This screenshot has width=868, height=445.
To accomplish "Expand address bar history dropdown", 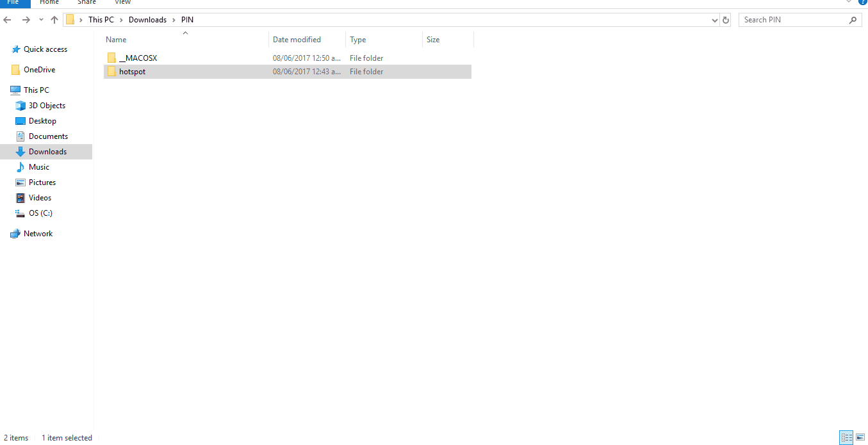I will (715, 20).
